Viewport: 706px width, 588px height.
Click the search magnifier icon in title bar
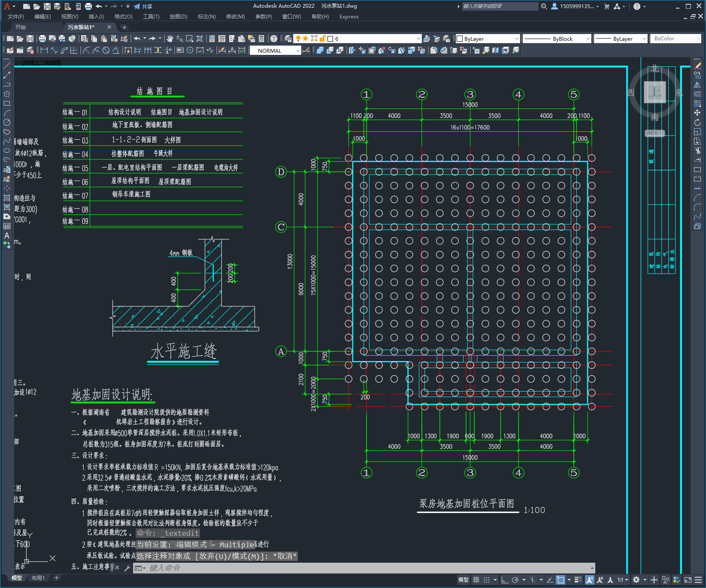coord(544,6)
